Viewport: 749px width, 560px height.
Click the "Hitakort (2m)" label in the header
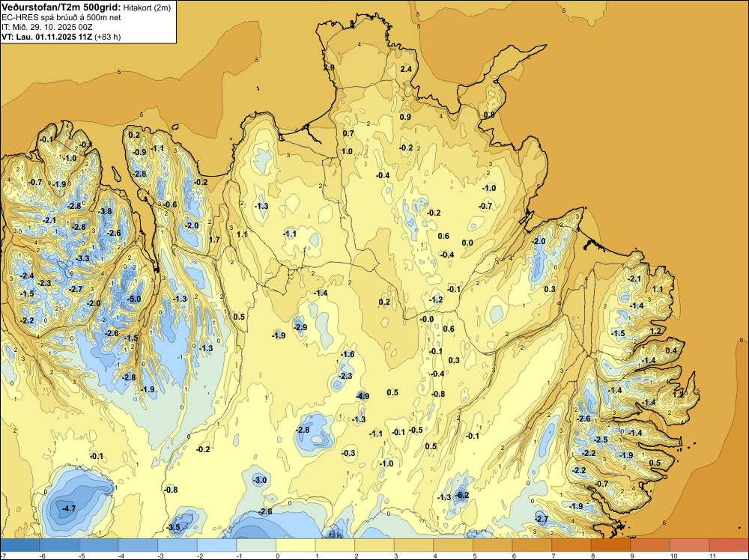tap(147, 7)
